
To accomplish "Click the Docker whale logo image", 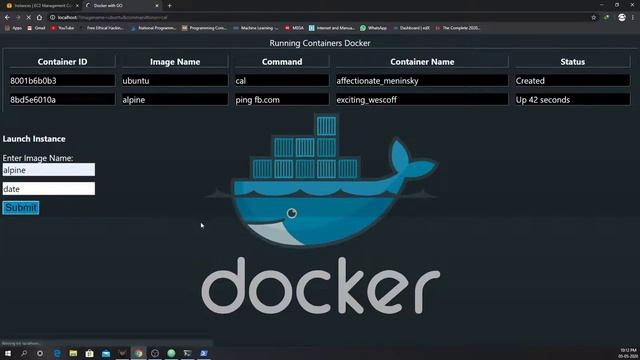I will 320,214.
